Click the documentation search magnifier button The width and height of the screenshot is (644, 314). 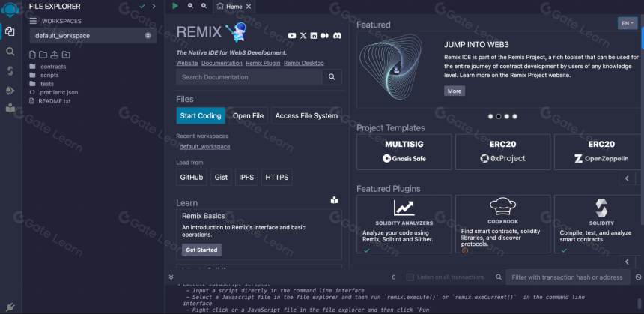pos(332,77)
